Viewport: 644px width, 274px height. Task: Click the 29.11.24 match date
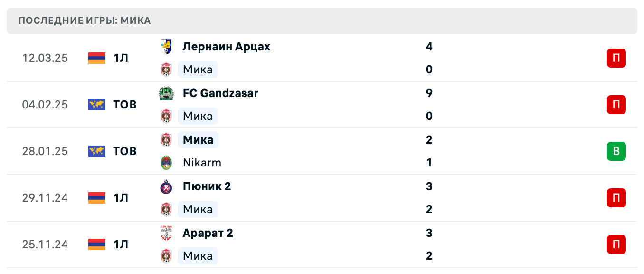45,198
